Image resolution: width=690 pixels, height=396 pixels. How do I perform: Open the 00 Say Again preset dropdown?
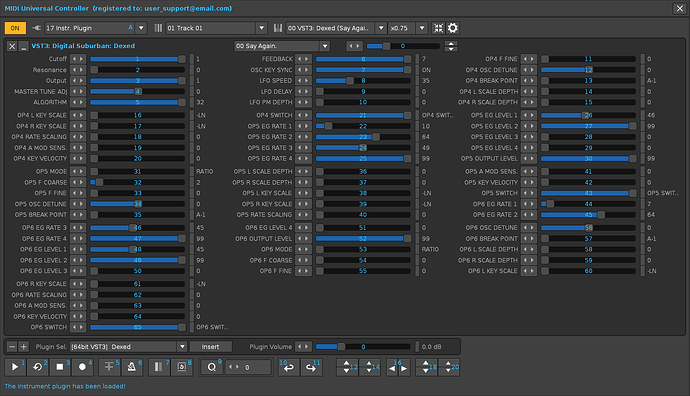[325, 46]
